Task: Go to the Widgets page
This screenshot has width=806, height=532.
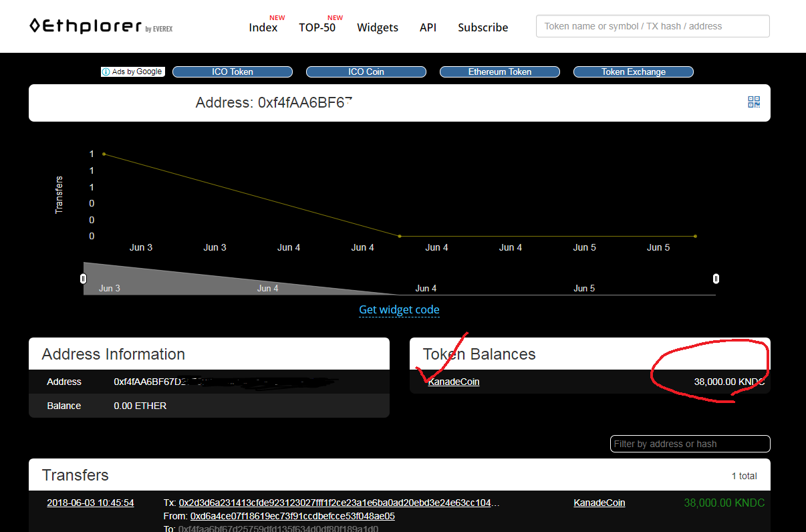Action: point(378,27)
